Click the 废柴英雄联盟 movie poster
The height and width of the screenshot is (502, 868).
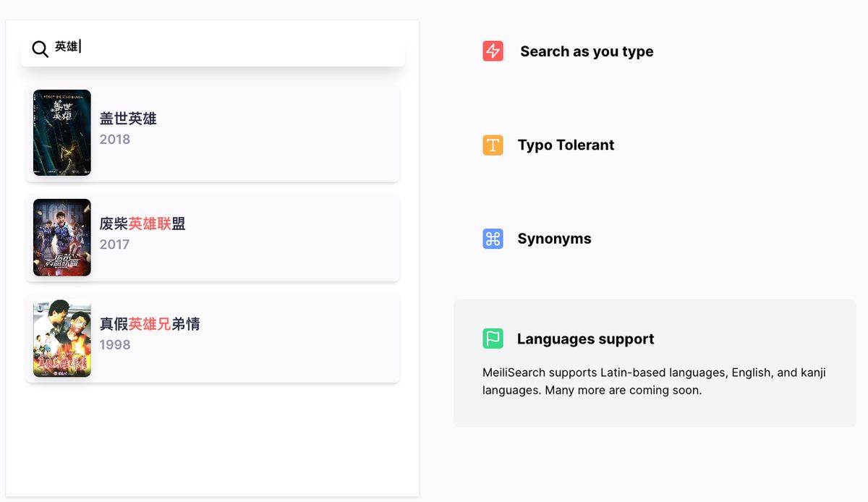pyautogui.click(x=61, y=237)
